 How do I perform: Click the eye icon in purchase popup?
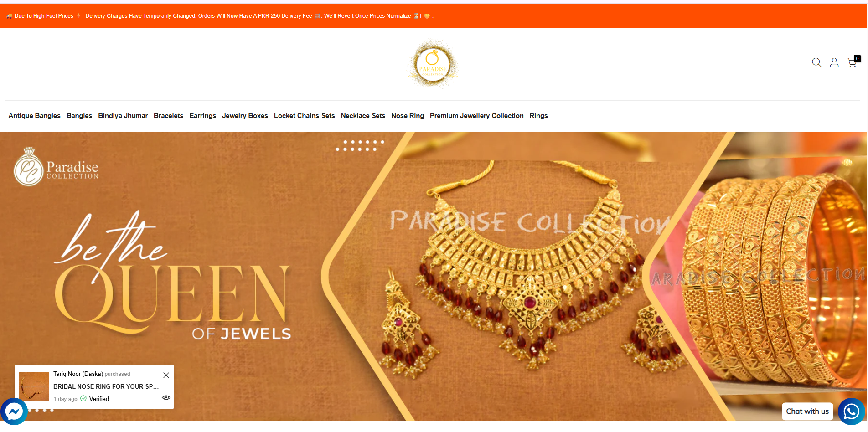tap(166, 398)
